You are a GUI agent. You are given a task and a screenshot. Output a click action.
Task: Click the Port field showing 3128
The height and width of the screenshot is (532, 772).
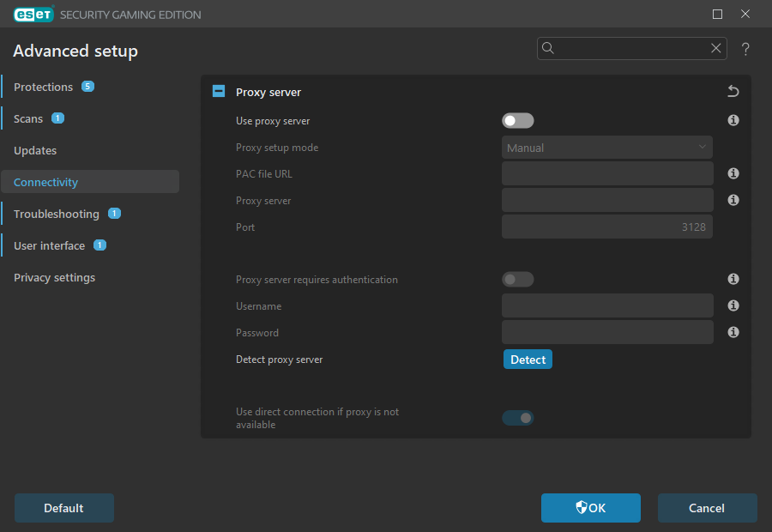(607, 227)
